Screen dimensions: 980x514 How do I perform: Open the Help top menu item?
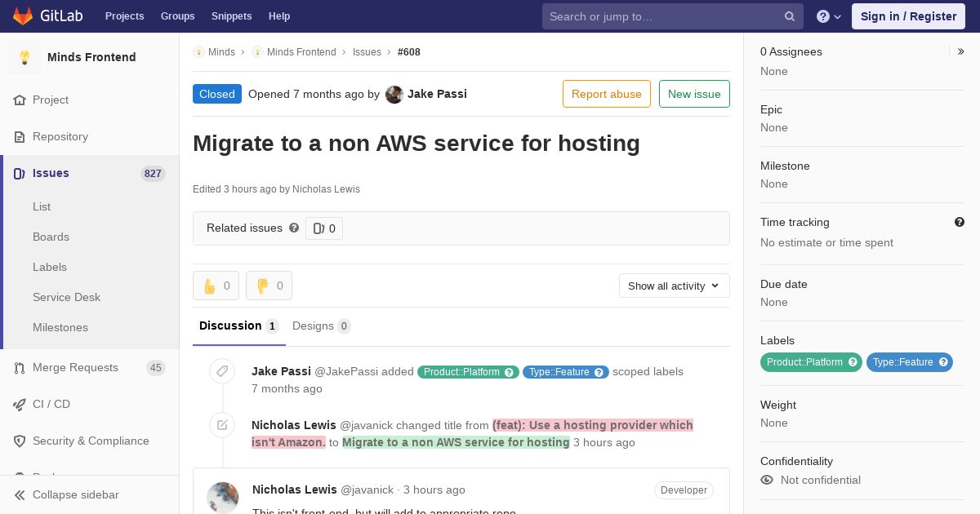tap(279, 16)
